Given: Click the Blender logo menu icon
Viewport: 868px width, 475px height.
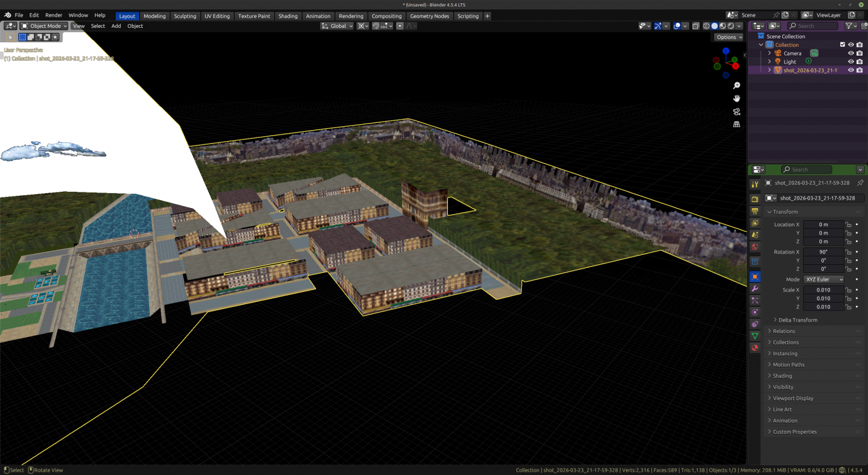Looking at the screenshot, I should (x=8, y=15).
